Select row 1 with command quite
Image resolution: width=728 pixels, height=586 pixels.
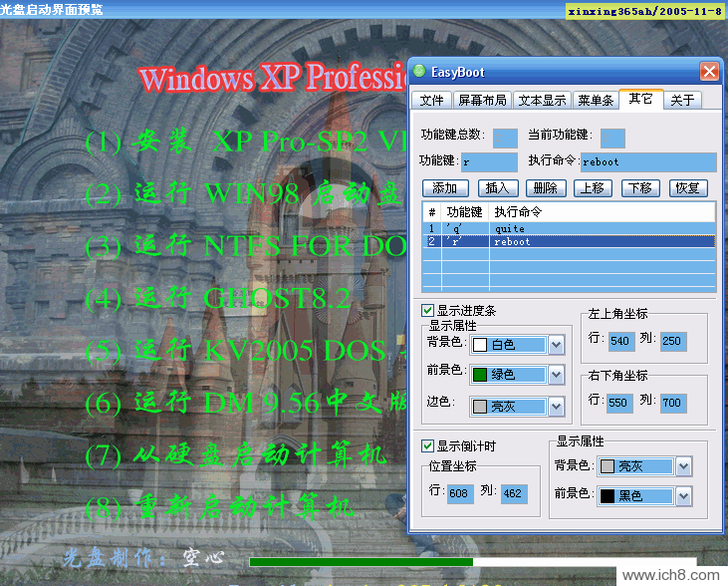569,228
